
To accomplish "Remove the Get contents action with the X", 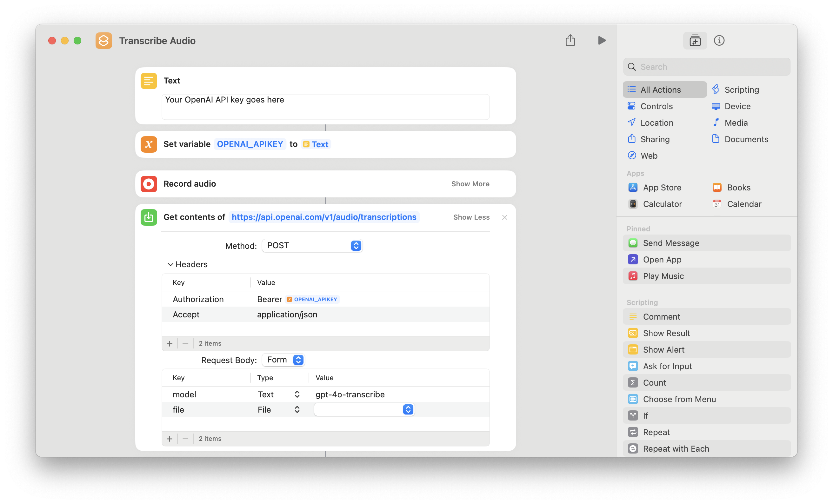I will click(x=505, y=217).
